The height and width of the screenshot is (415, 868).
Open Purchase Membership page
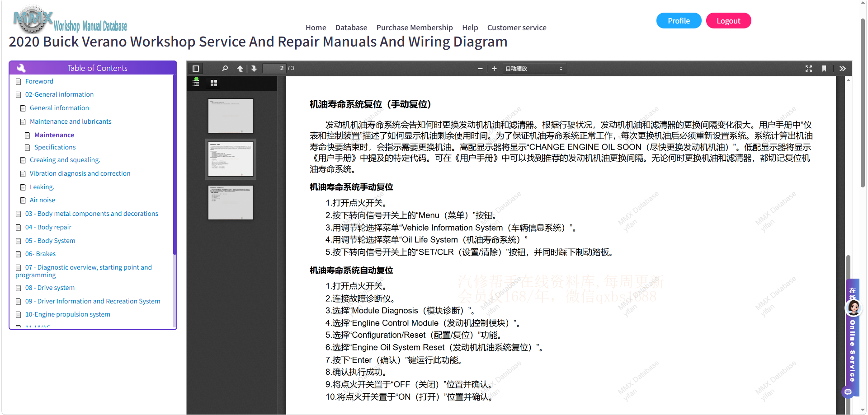tap(415, 28)
